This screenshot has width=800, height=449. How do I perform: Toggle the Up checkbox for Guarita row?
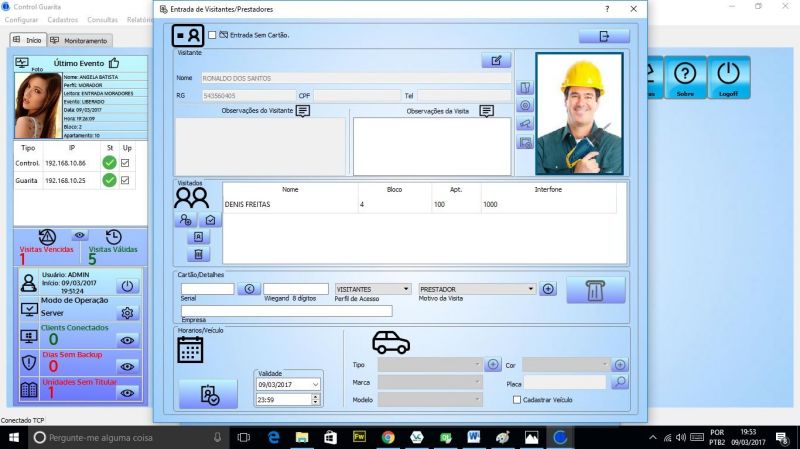coord(126,181)
